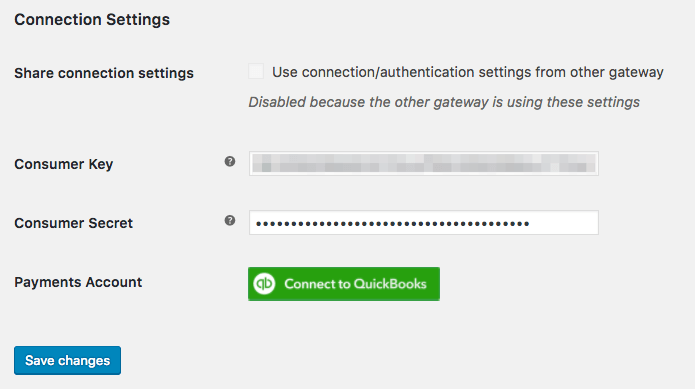695x389 pixels.
Task: Click the QuickBooks logo on the green button
Action: click(x=264, y=284)
